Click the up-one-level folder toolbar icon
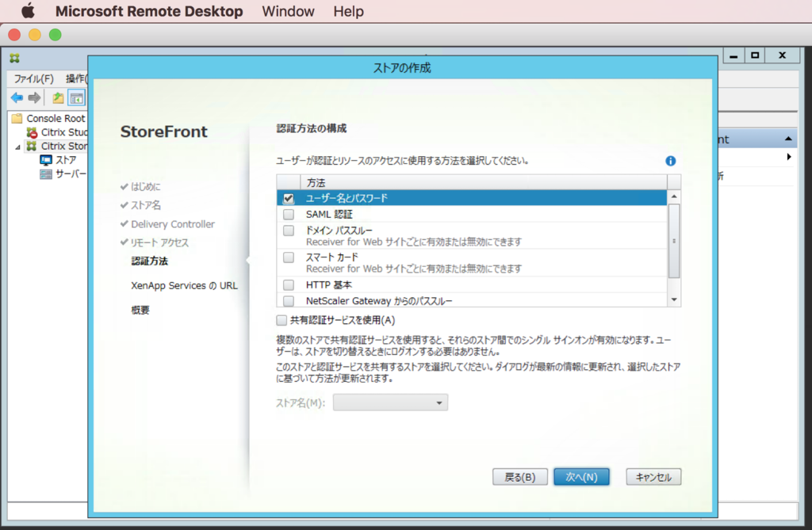This screenshot has height=530, width=812. (x=58, y=97)
